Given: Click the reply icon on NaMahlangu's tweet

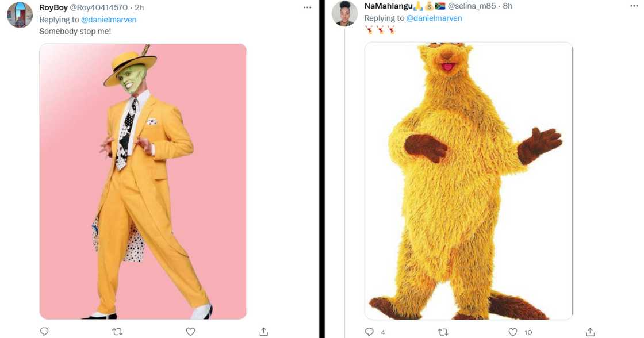Looking at the screenshot, I should (369, 332).
